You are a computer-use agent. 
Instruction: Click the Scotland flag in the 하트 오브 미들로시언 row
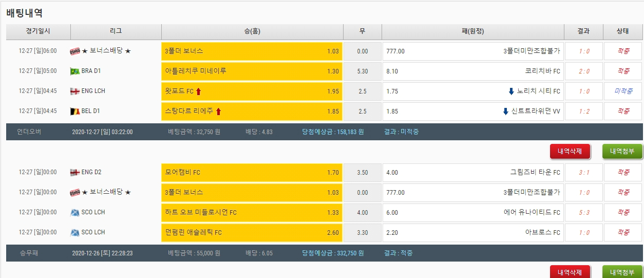coord(74,213)
